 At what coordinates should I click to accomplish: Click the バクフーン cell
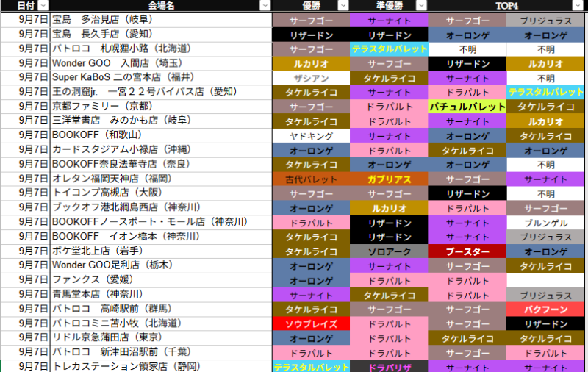coord(545,310)
